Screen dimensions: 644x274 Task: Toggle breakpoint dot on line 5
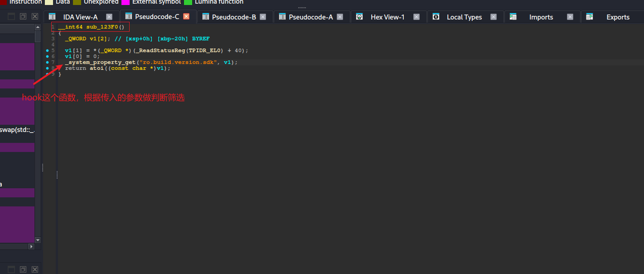click(x=47, y=50)
